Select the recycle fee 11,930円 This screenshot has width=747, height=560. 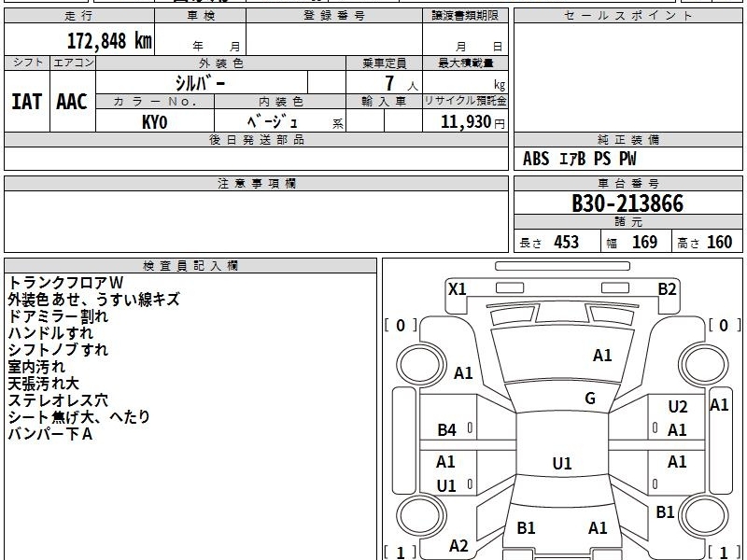click(x=472, y=122)
